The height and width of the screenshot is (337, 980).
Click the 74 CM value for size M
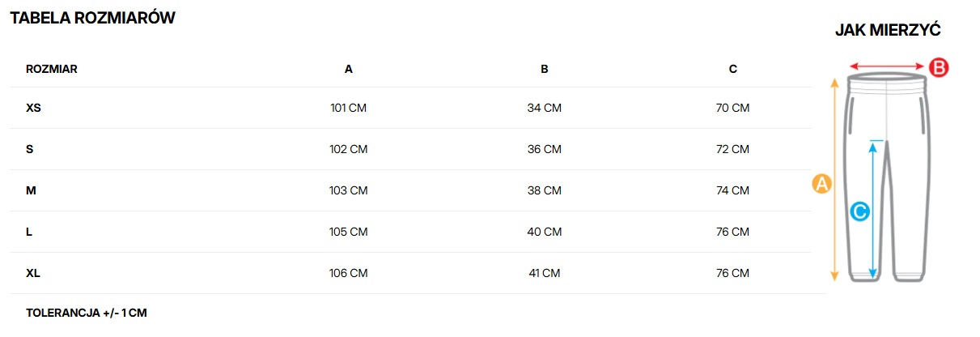pos(733,190)
